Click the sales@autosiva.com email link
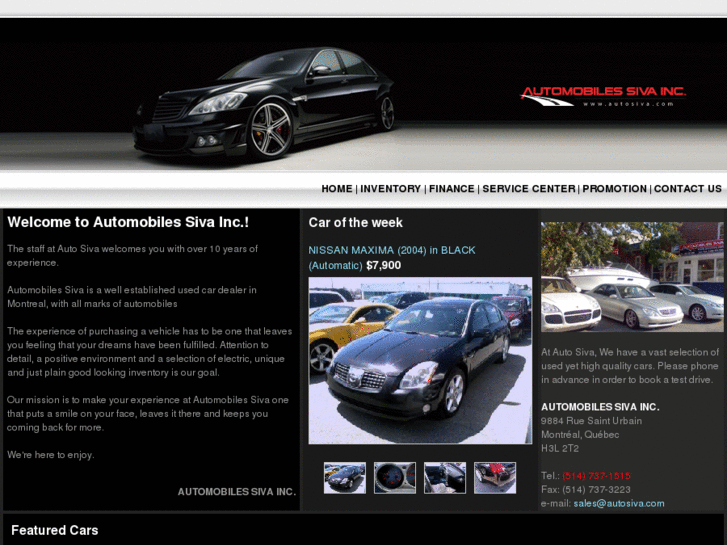 coord(619,503)
